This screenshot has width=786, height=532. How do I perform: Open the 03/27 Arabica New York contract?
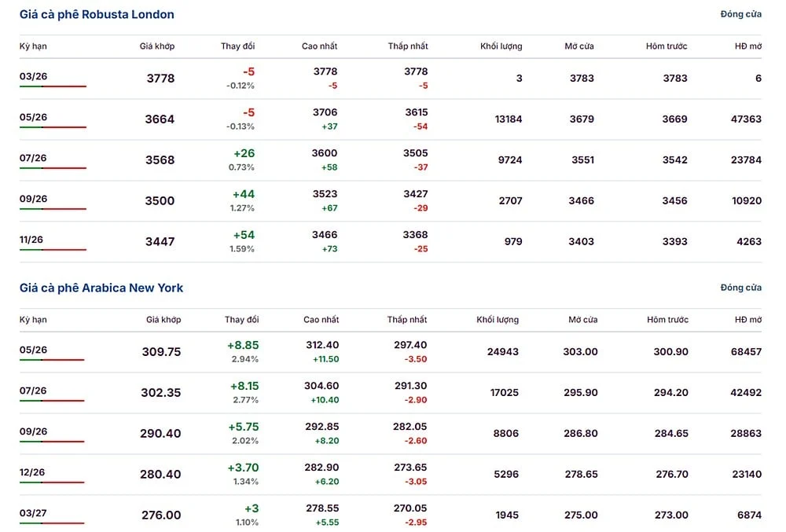click(33, 513)
